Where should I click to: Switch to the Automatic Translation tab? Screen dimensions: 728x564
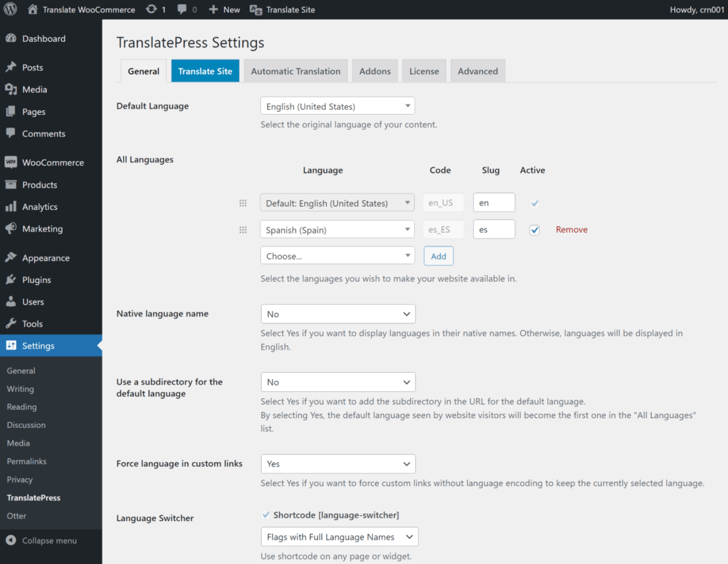tap(295, 70)
